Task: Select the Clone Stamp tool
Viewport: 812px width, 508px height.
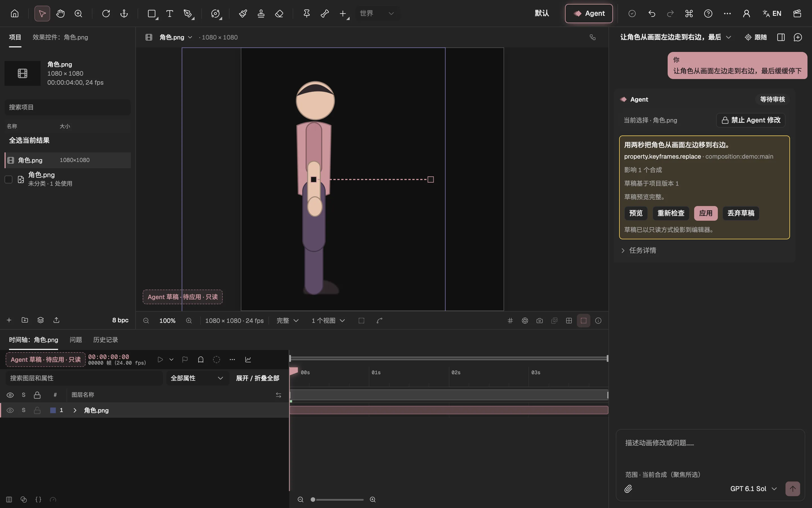Action: 261,14
